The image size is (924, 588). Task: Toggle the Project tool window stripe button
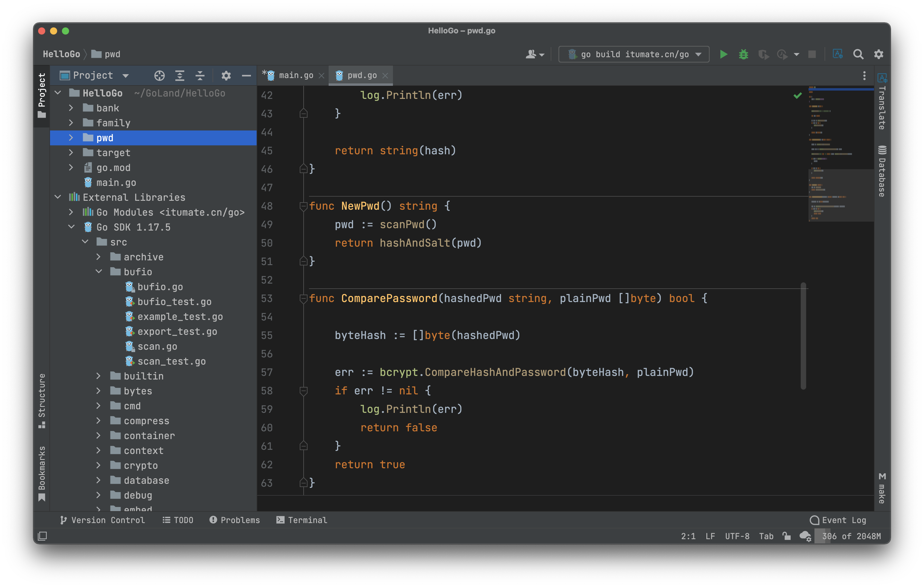click(41, 95)
